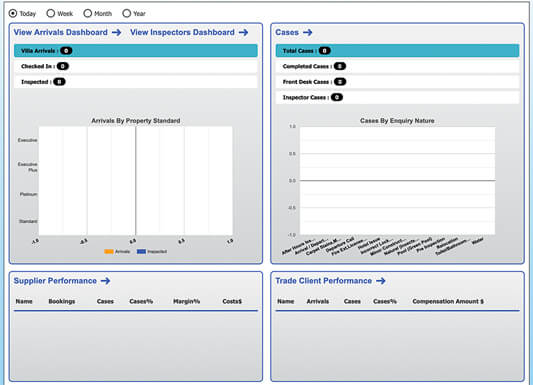Screen dimensions: 533x385
Task: Click the arrow icon next to Supplier Performance
Action: pos(106,281)
